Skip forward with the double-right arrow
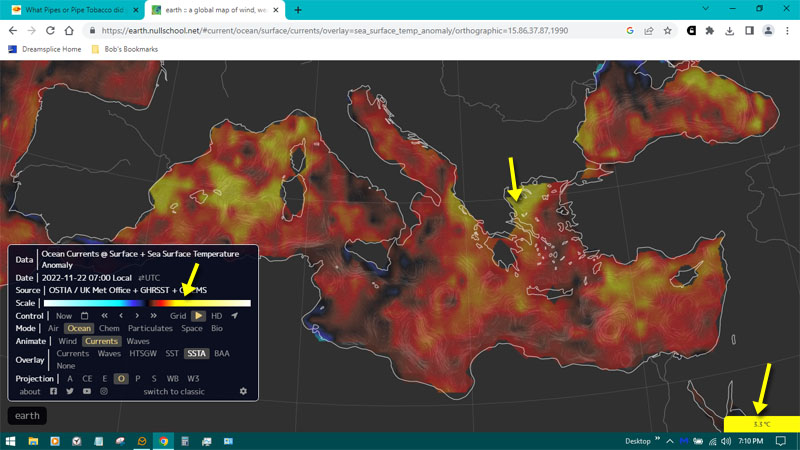 click(154, 316)
